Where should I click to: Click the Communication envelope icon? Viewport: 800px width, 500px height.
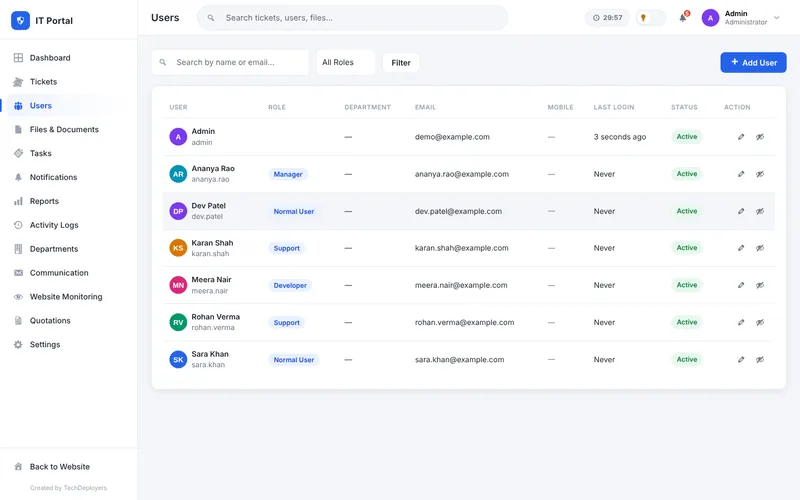coord(18,273)
